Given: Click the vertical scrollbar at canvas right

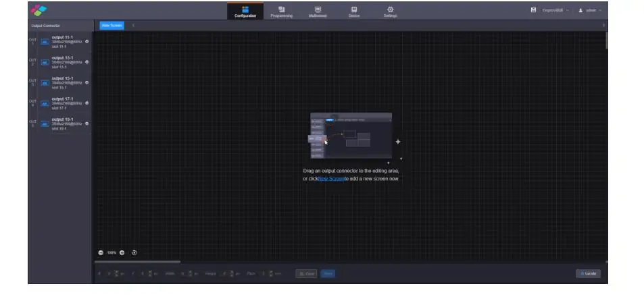Looking at the screenshot, I should 606,41.
